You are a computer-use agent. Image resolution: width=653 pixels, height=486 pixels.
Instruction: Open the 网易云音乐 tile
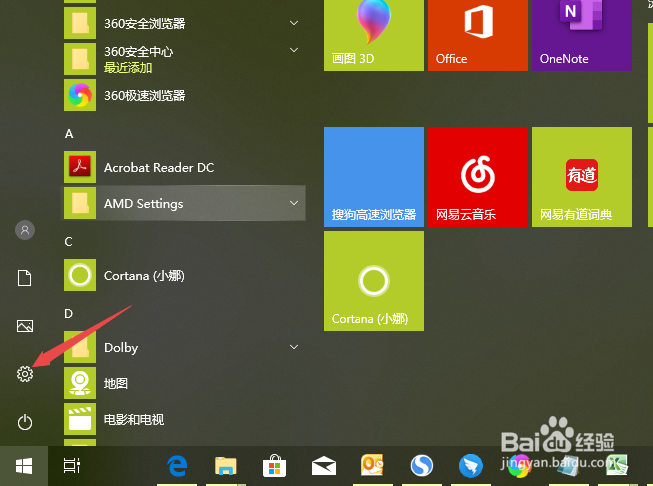[478, 177]
